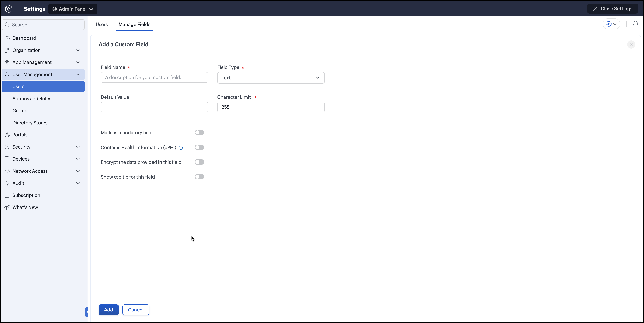Toggle Show tooltip for this field
This screenshot has width=644, height=323.
(199, 177)
